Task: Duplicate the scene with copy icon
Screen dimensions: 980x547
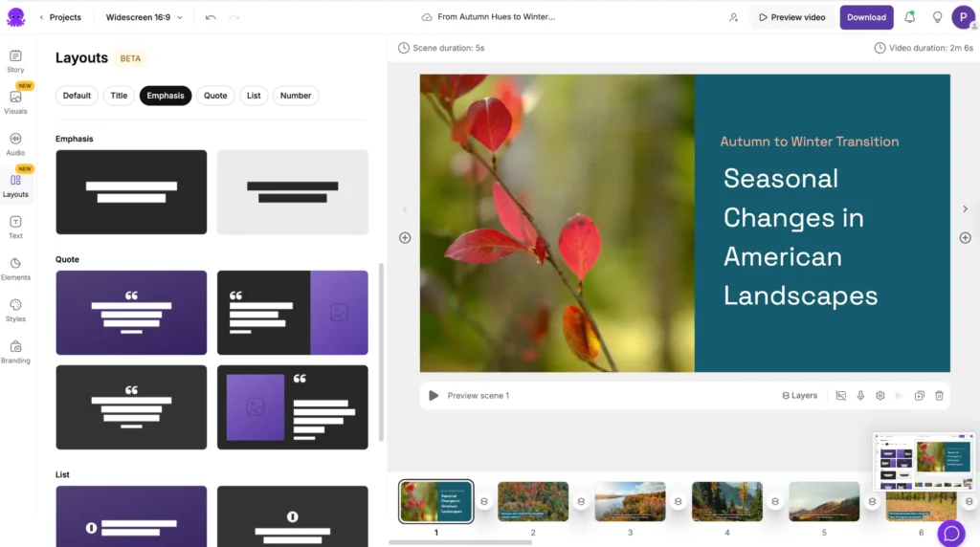Action: tap(919, 396)
